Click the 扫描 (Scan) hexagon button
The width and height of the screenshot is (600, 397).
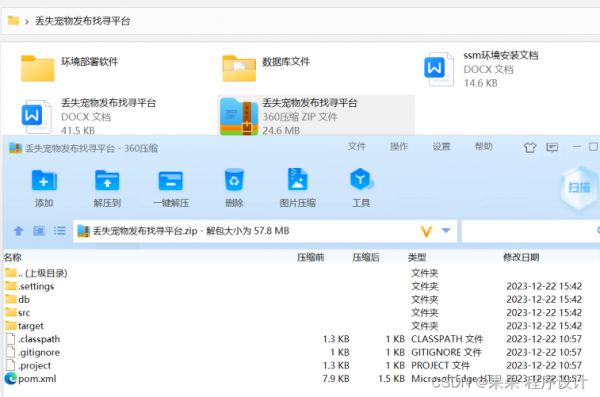click(x=579, y=188)
